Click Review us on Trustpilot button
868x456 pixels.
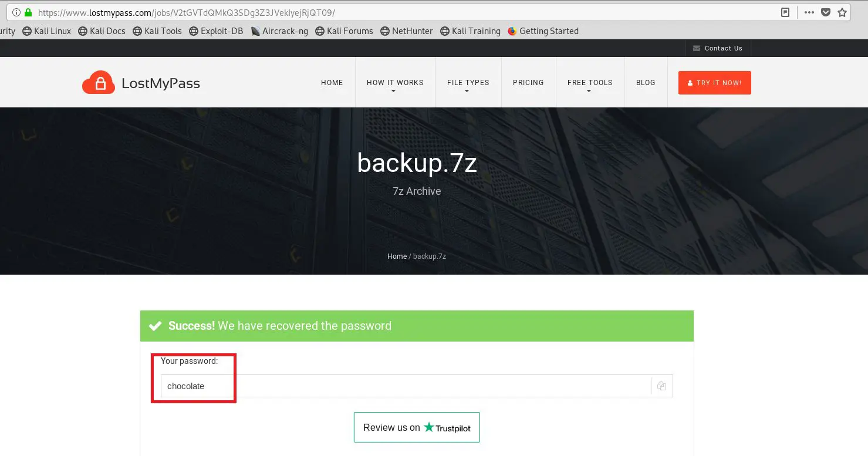coord(417,427)
